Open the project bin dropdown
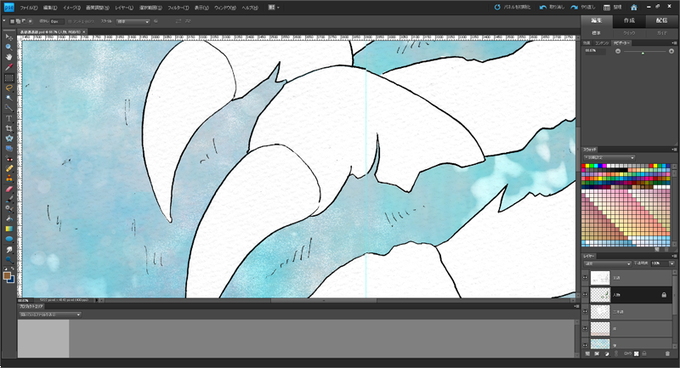The width and height of the screenshot is (680, 368). click(x=49, y=315)
